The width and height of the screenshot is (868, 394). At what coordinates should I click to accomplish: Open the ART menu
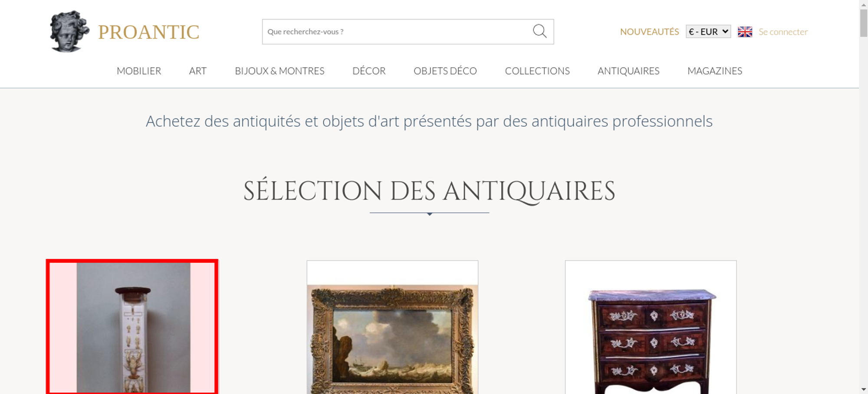pos(198,71)
